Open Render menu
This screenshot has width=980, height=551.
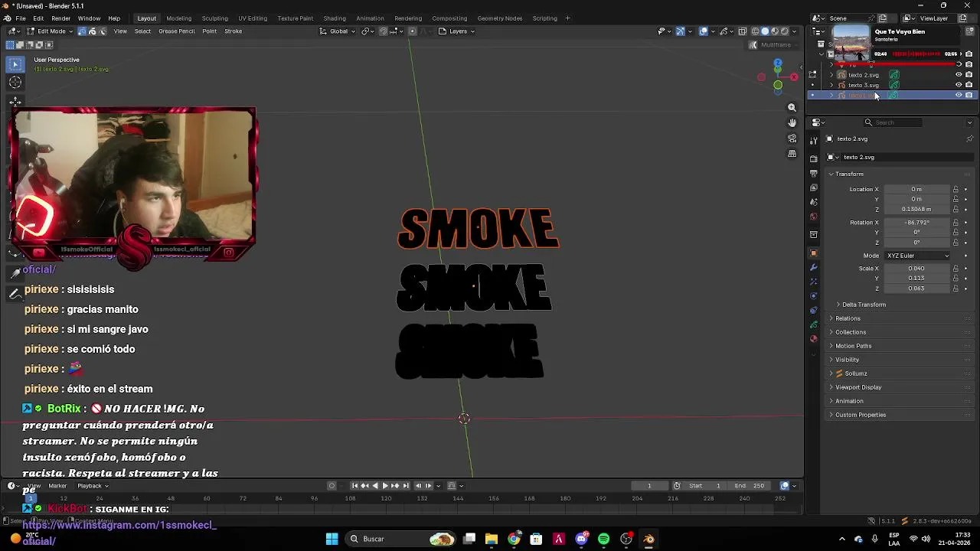tap(60, 18)
